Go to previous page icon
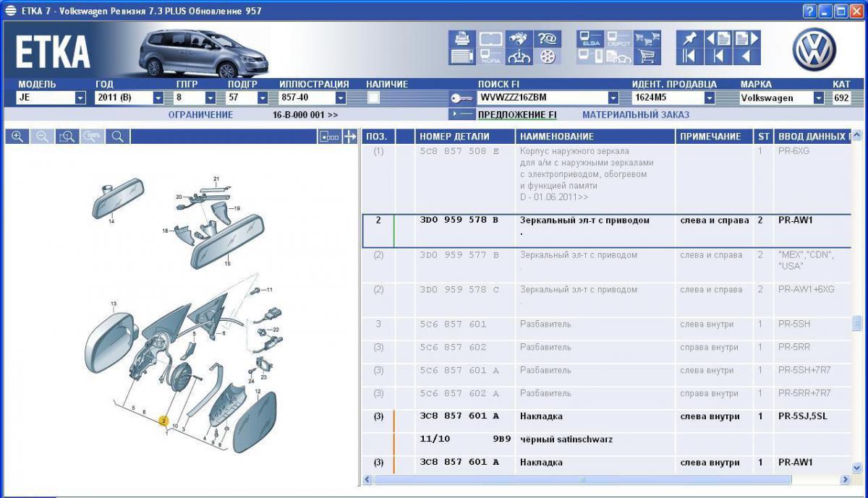The image size is (868, 498). coord(718,39)
